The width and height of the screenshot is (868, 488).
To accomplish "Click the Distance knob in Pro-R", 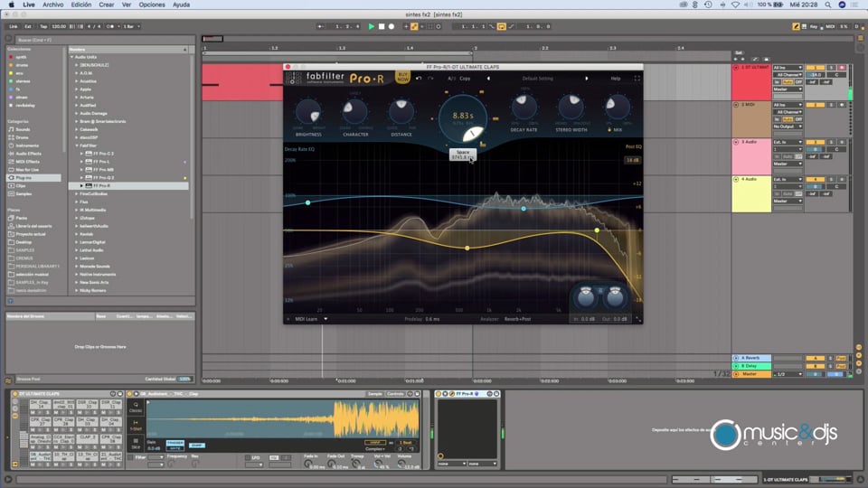I will (x=401, y=112).
